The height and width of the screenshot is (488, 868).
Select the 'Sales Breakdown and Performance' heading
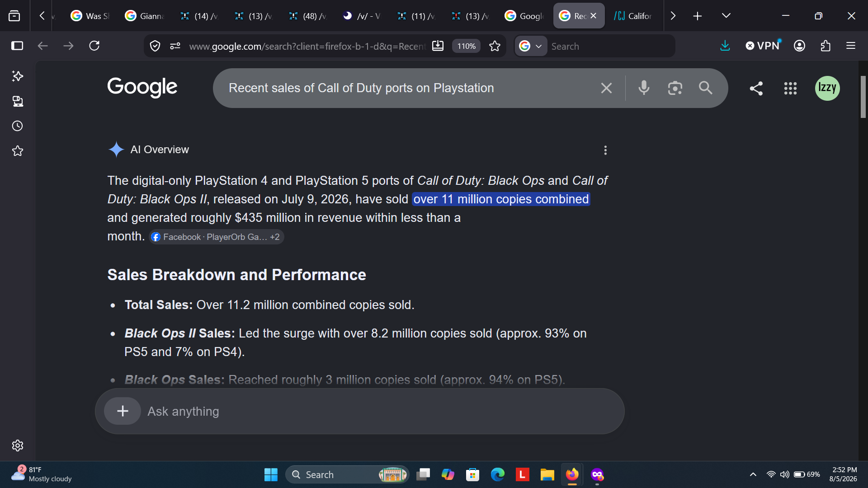click(x=236, y=275)
